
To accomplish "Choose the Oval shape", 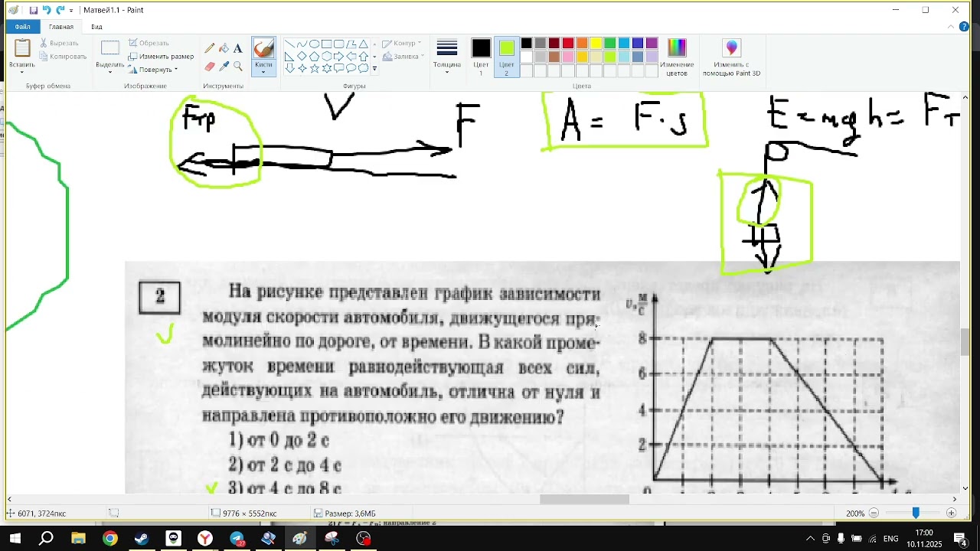I will 314,44.
